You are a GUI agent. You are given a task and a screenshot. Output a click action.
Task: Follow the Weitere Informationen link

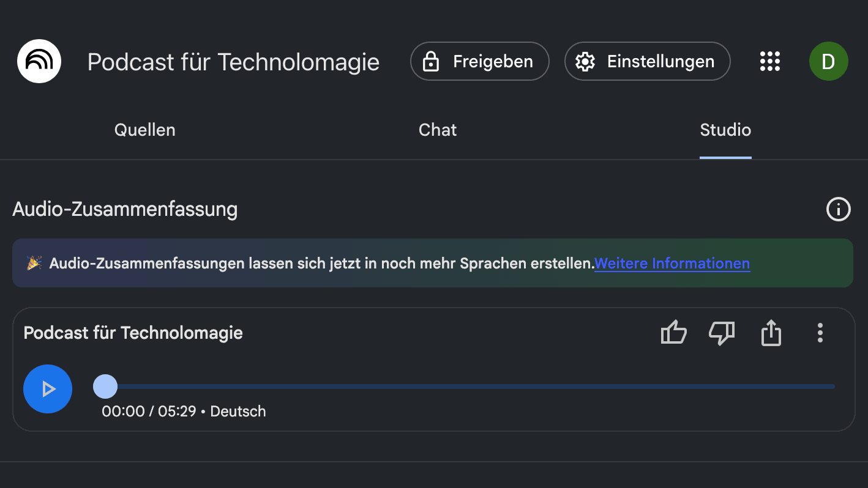(x=672, y=264)
